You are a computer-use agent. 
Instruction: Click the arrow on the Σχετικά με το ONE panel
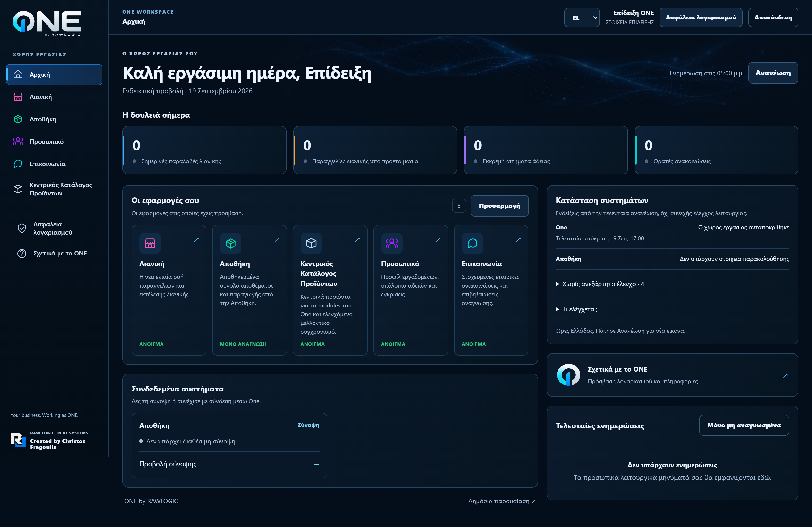[x=785, y=375]
